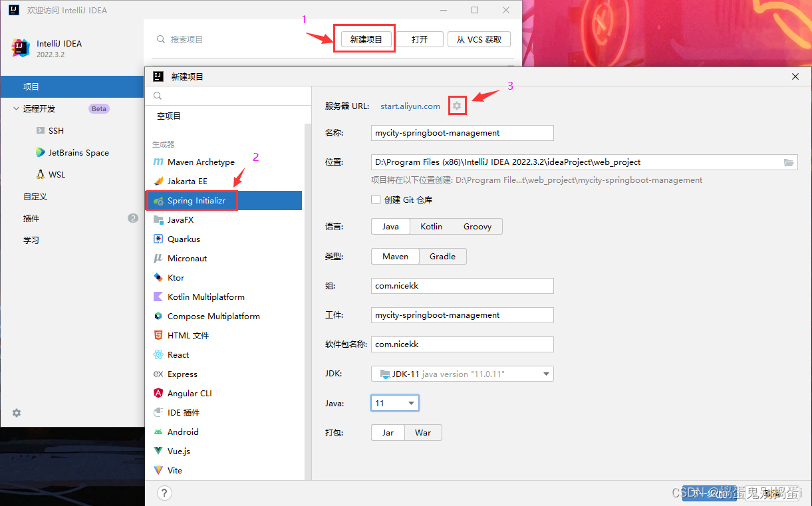Click the Package name input field

tap(462, 344)
